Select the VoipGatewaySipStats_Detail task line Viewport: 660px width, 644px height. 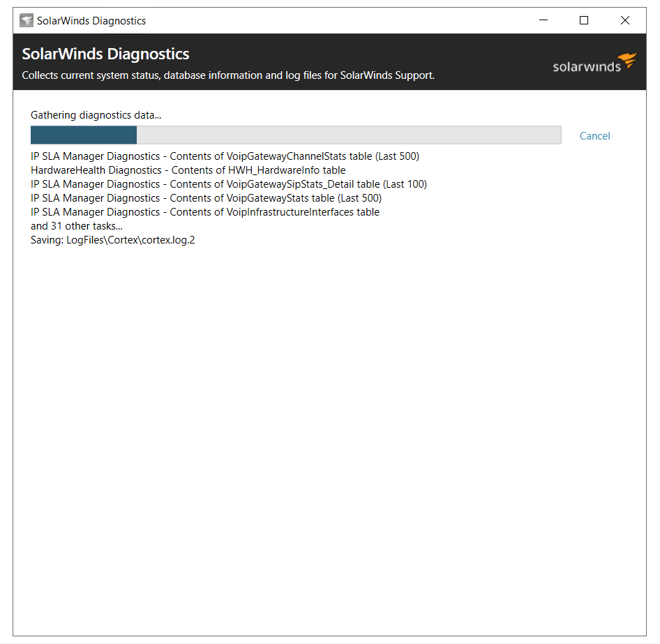tap(229, 184)
